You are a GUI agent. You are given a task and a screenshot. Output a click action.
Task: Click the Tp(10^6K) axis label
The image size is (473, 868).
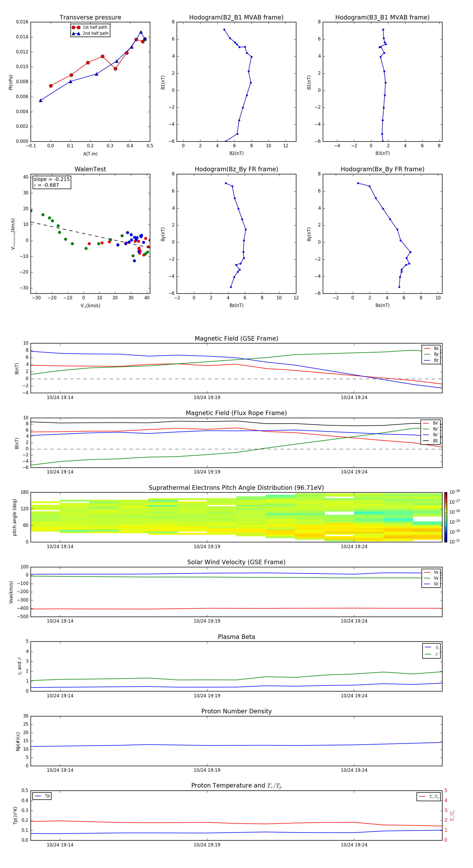pyautogui.click(x=15, y=815)
